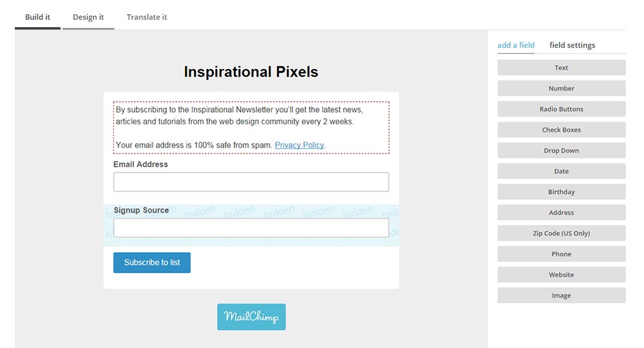Add a Drop Down field

[x=561, y=150]
